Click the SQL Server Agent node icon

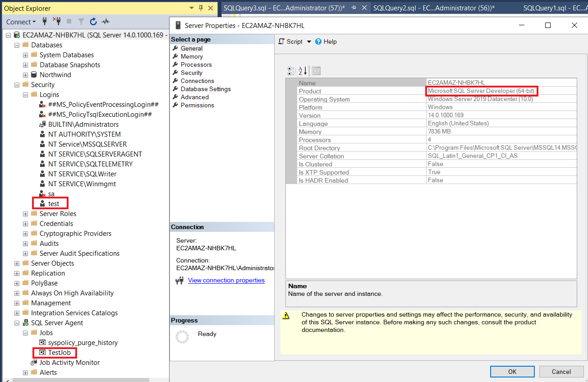(x=25, y=323)
